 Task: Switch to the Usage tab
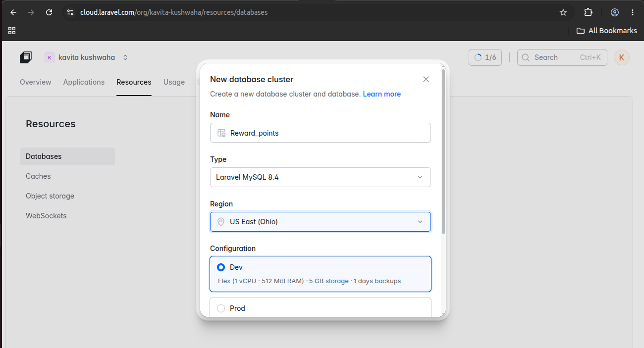tap(174, 82)
